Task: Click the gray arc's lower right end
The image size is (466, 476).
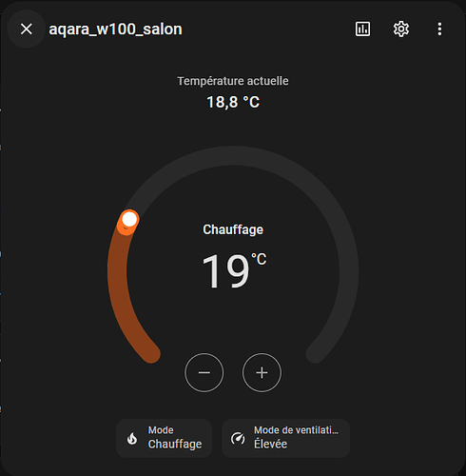Action: (x=315, y=353)
